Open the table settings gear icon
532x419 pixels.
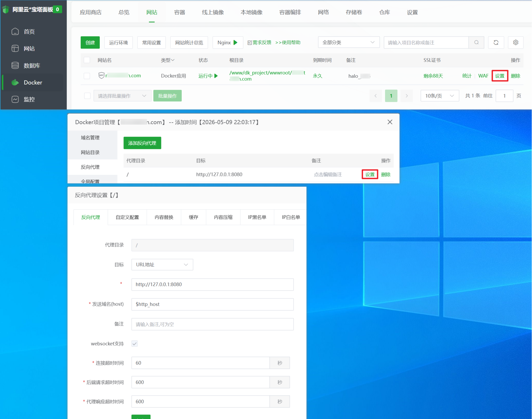coord(516,42)
